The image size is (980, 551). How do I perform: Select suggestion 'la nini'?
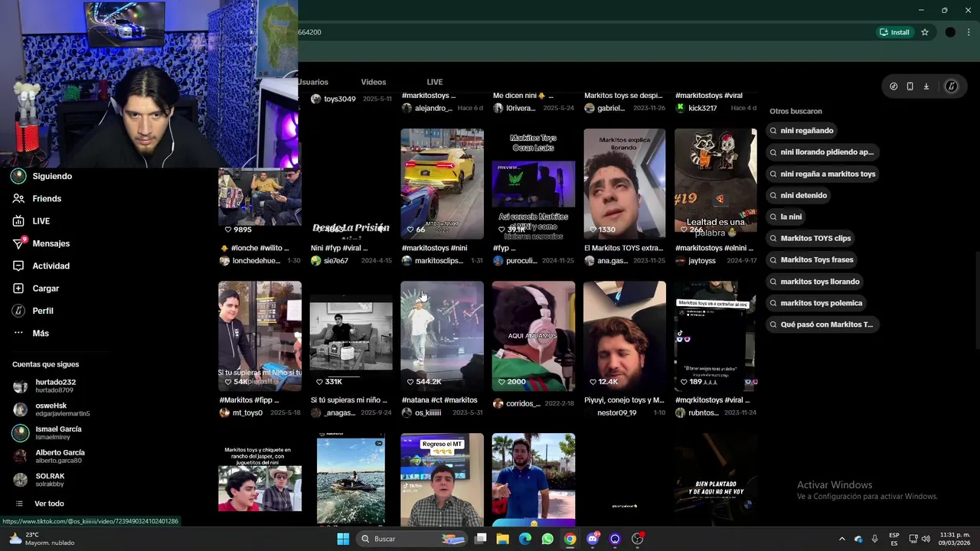point(786,217)
